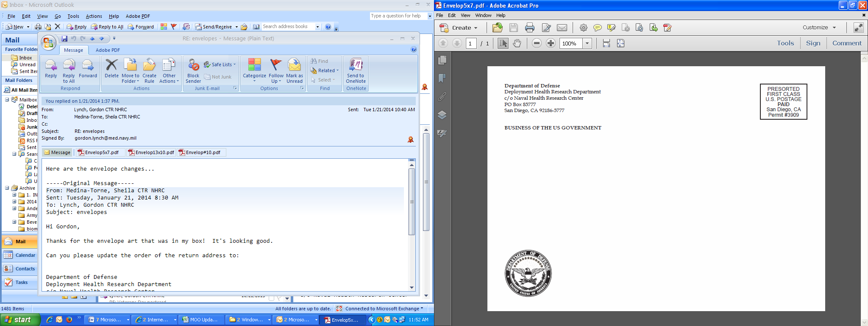Open the Comment pane in Acrobat
This screenshot has width=868, height=326.
pos(847,43)
